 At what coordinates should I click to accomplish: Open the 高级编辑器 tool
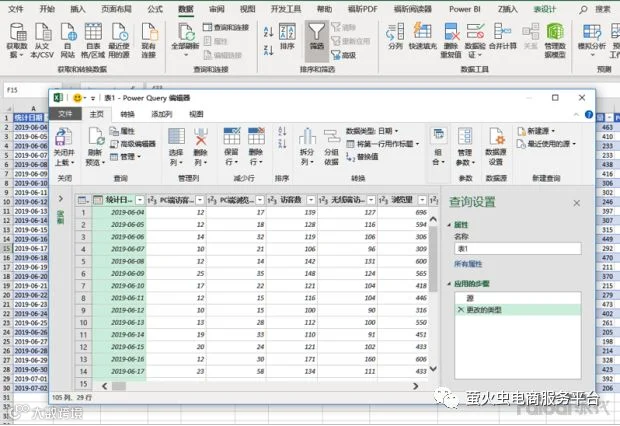tap(133, 144)
